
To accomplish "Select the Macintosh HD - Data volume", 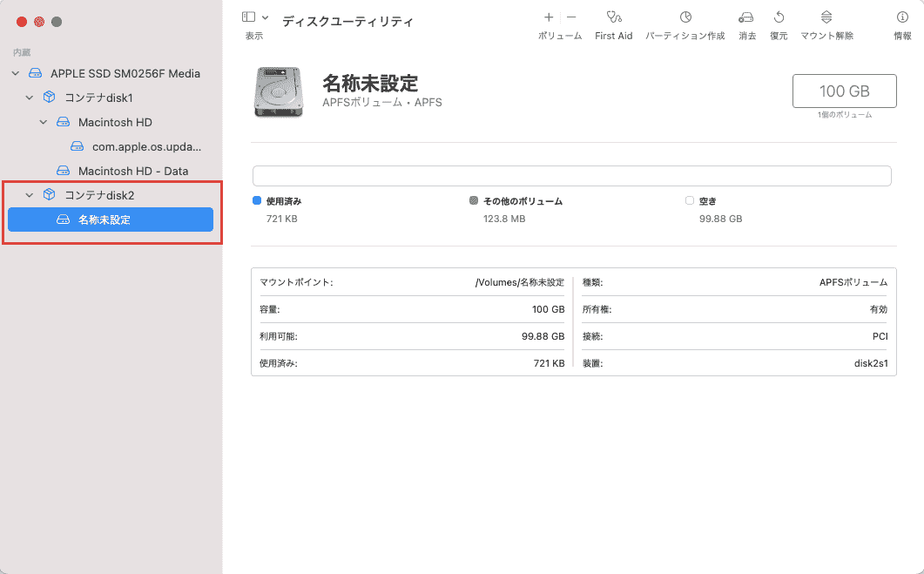I will pos(133,171).
